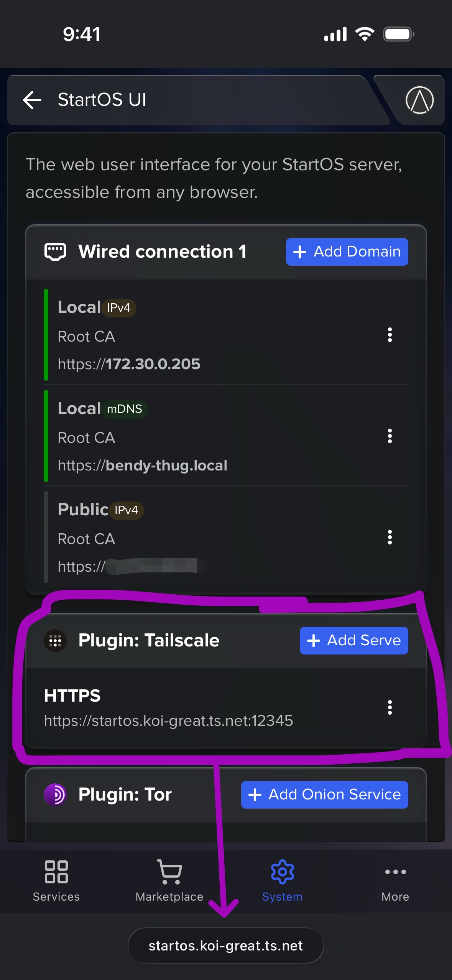Open options for Tailscale HTTPS address
The width and height of the screenshot is (452, 980).
click(x=390, y=707)
